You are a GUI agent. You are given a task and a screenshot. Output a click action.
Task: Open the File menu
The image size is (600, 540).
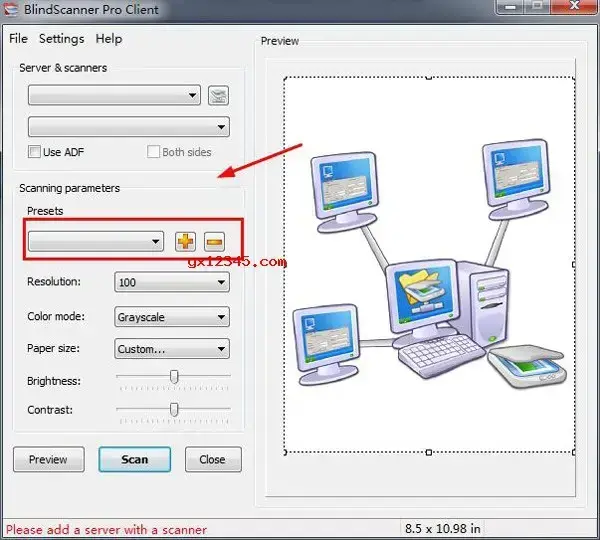18,39
